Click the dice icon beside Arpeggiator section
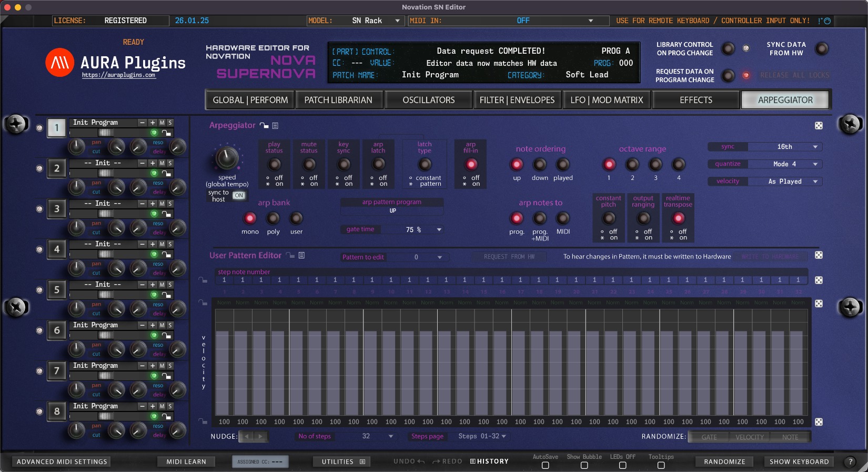 819,126
